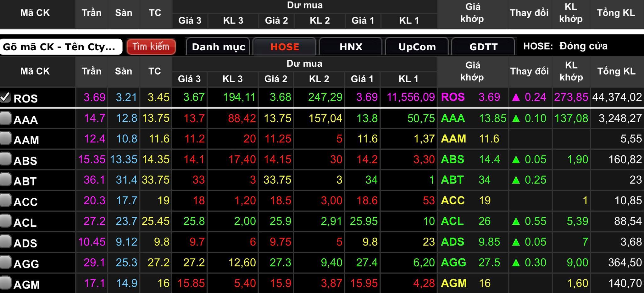Click ABS ceiling price 15.35
This screenshot has height=293, width=644.
coord(92,159)
